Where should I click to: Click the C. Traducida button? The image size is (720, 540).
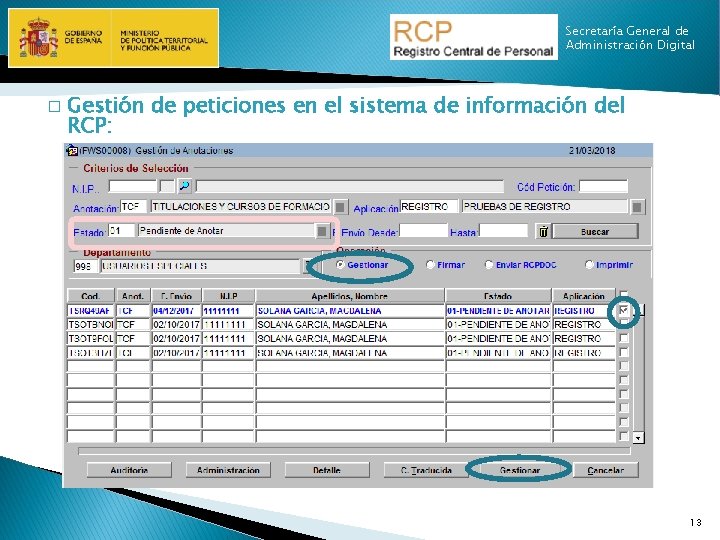click(x=426, y=470)
